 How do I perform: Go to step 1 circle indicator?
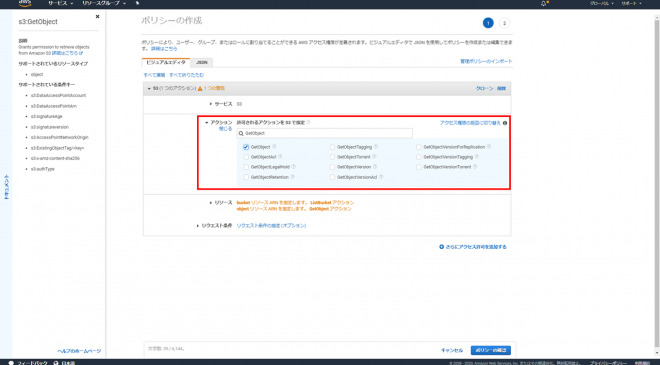[488, 23]
